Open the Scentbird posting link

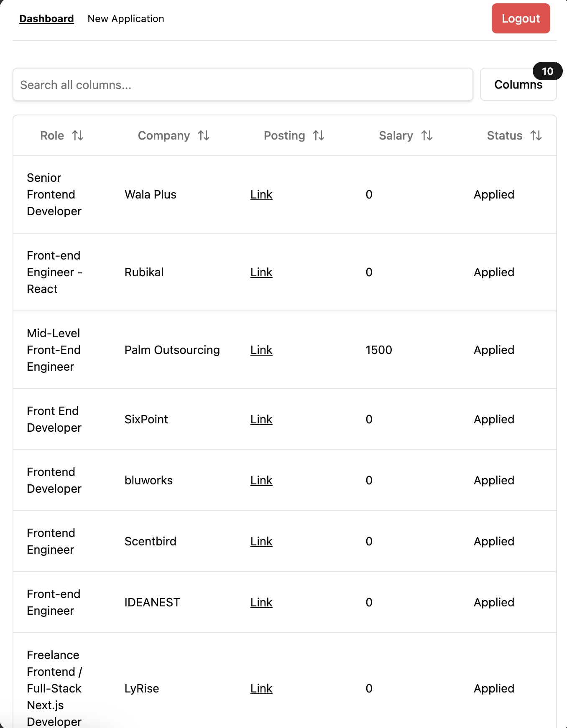261,541
